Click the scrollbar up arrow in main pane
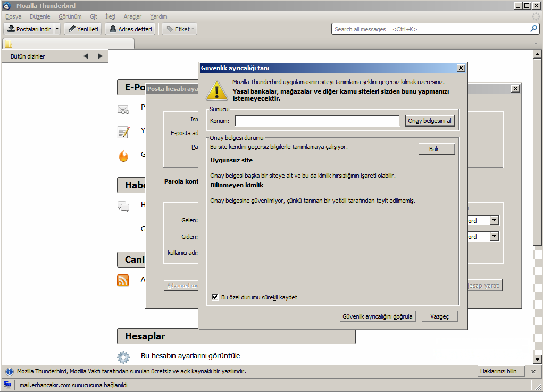The width and height of the screenshot is (543, 392). 537,54
